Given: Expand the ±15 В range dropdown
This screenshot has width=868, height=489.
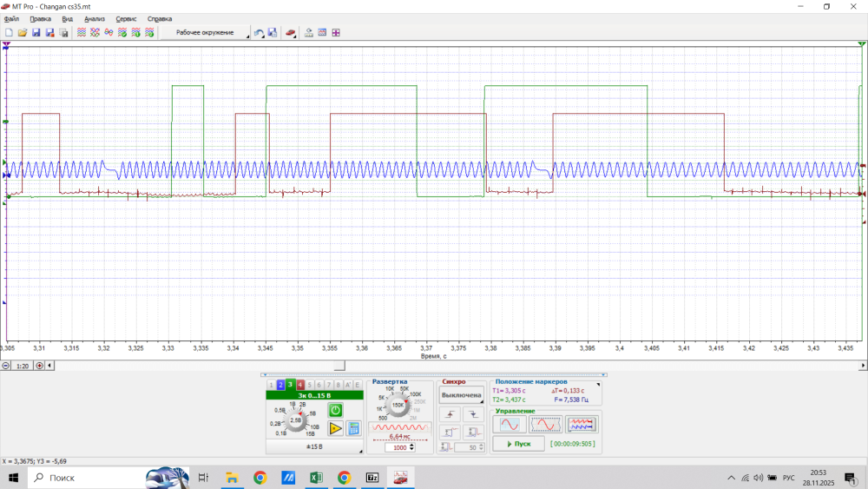Looking at the screenshot, I should [x=314, y=447].
